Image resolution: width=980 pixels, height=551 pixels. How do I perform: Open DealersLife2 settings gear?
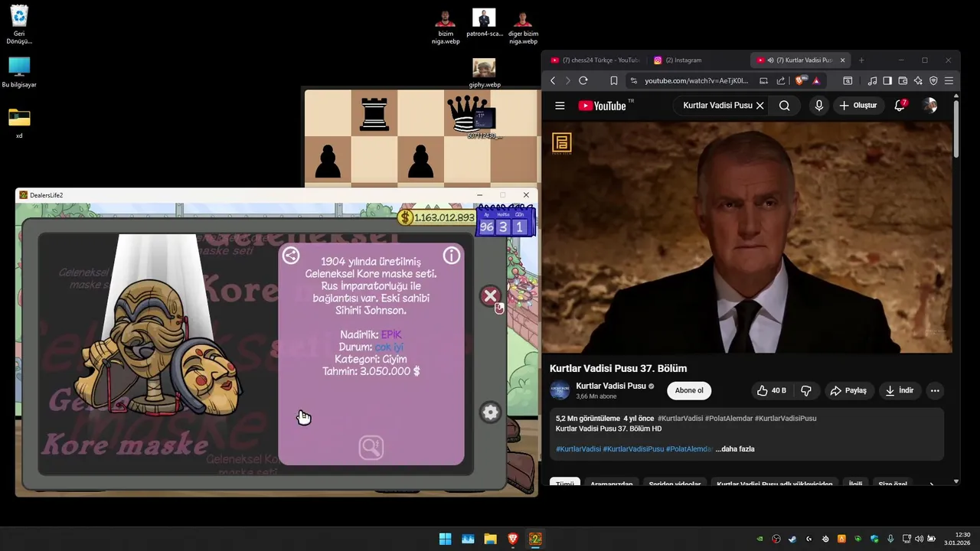click(491, 412)
